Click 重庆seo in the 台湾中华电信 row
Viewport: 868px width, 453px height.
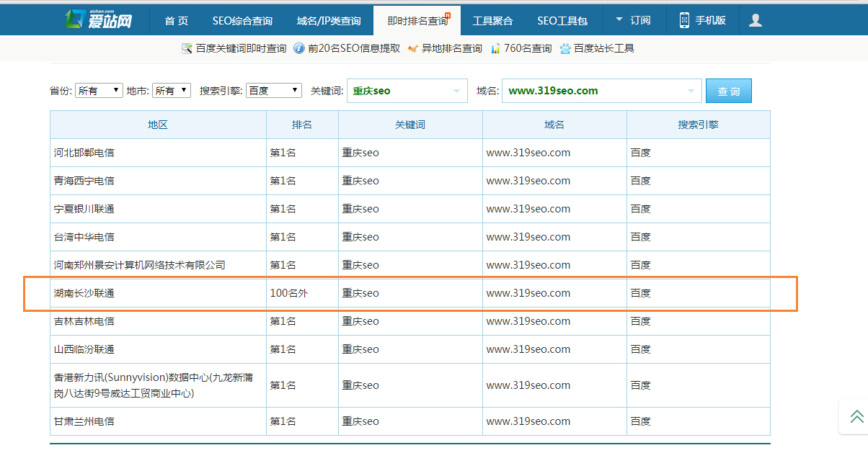pos(360,237)
